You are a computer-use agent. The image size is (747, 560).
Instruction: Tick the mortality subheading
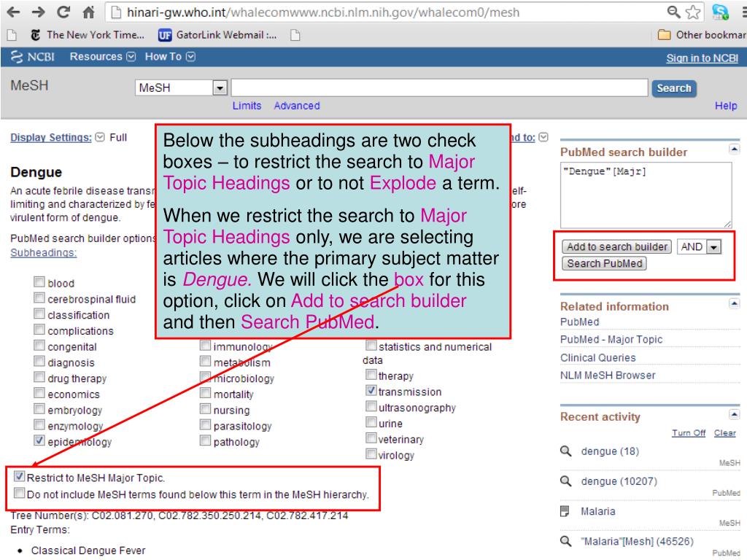coord(205,393)
